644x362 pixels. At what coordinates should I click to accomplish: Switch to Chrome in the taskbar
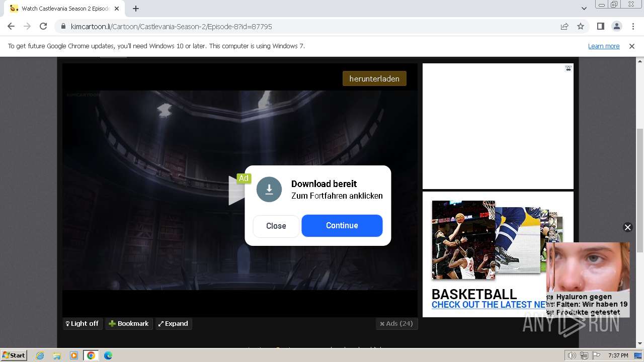[x=91, y=355]
